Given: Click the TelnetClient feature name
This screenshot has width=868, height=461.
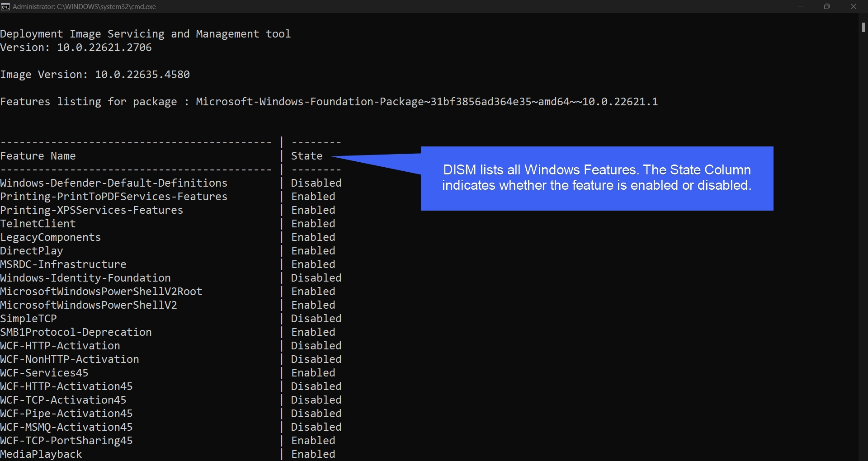Looking at the screenshot, I should point(38,224).
